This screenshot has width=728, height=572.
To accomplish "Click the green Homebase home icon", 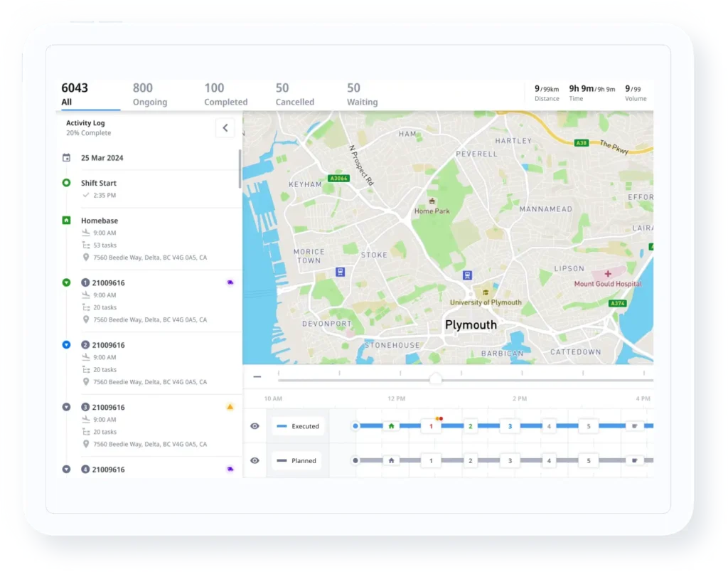I will pyautogui.click(x=66, y=221).
